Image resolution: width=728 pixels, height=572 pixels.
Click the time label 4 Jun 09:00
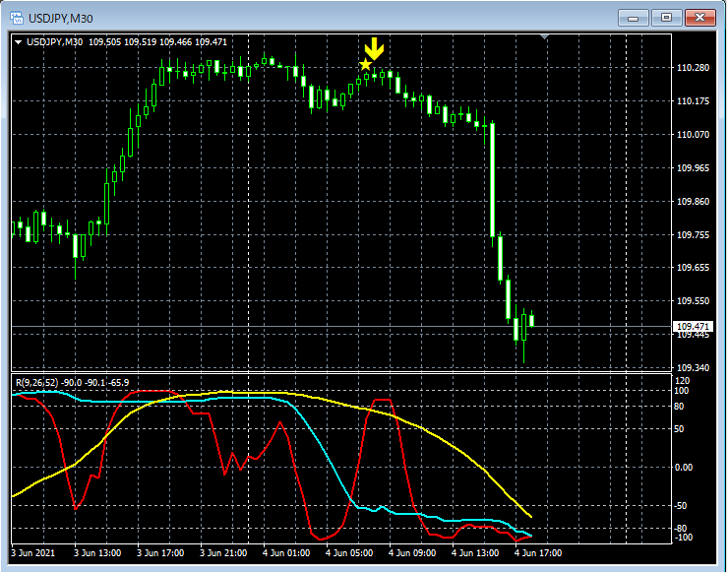pos(412,553)
